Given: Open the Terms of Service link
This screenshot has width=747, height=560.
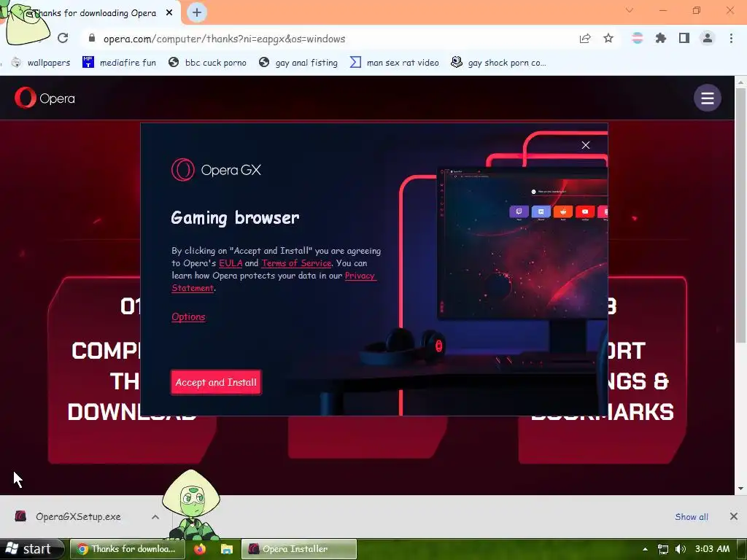Looking at the screenshot, I should pyautogui.click(x=296, y=262).
